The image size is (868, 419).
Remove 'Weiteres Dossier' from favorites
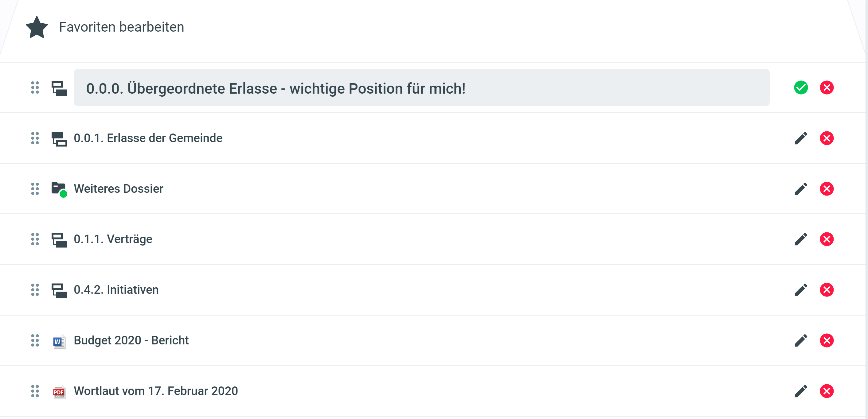[x=827, y=188]
